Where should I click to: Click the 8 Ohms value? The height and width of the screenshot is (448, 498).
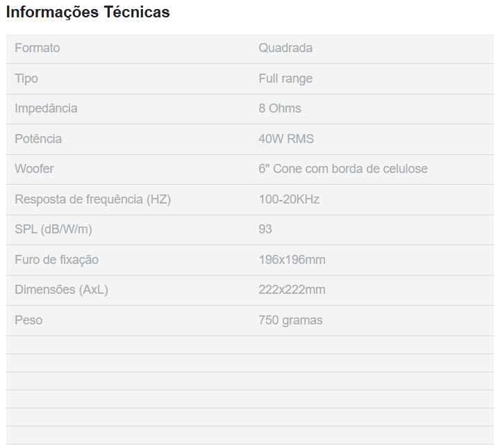click(280, 108)
